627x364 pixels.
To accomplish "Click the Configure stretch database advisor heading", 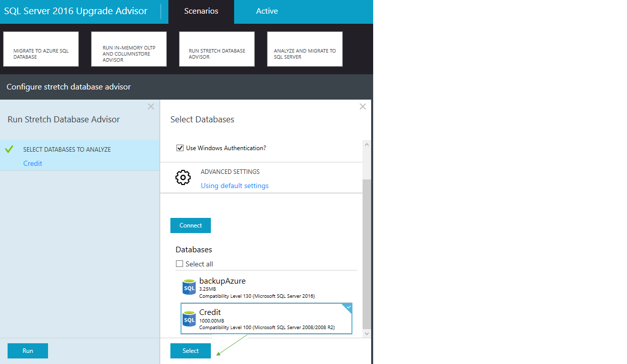I will (x=69, y=87).
